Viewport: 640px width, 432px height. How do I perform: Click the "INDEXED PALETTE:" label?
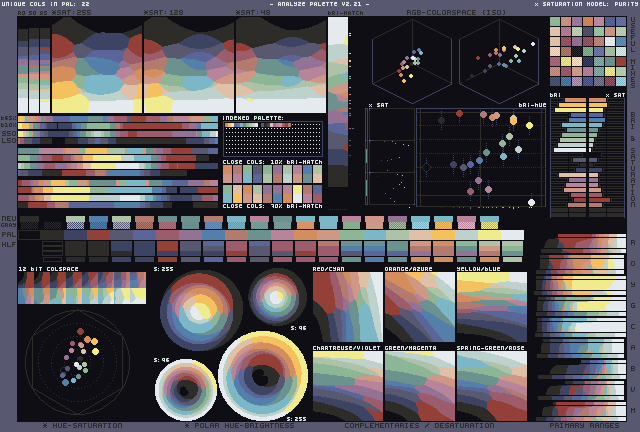click(253, 118)
